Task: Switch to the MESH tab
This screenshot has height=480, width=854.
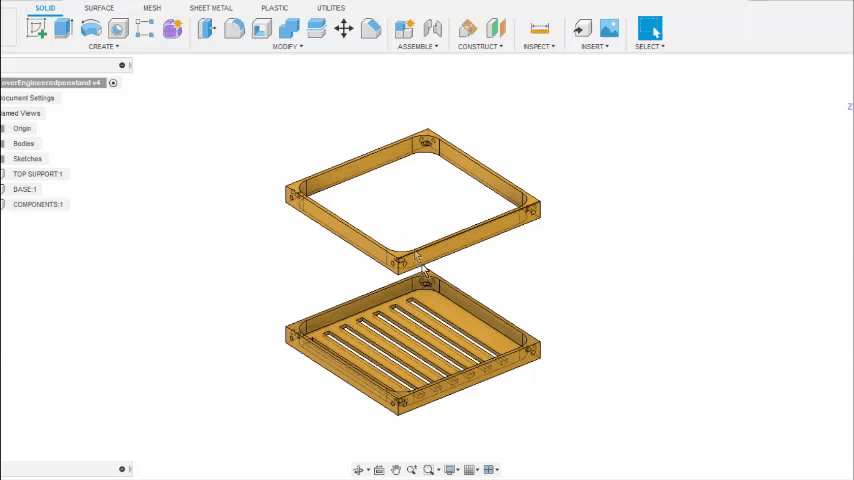Action: point(152,8)
